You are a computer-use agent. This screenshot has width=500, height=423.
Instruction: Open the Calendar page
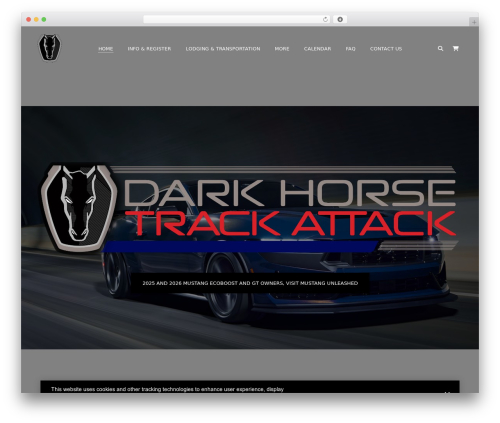click(x=317, y=49)
